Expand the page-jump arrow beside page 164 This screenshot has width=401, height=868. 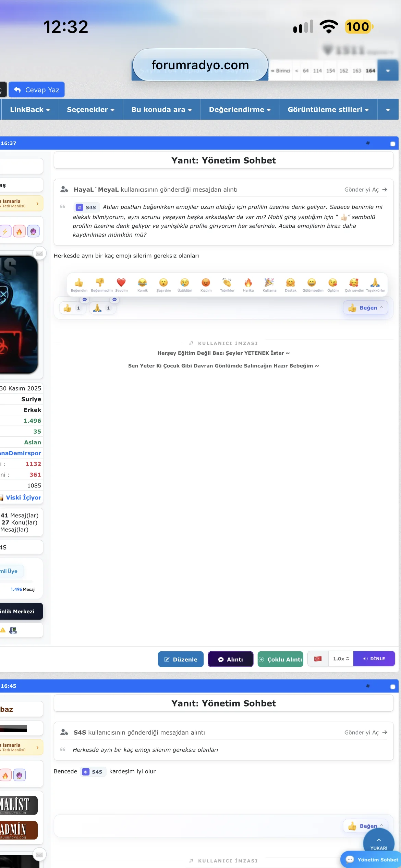point(388,71)
